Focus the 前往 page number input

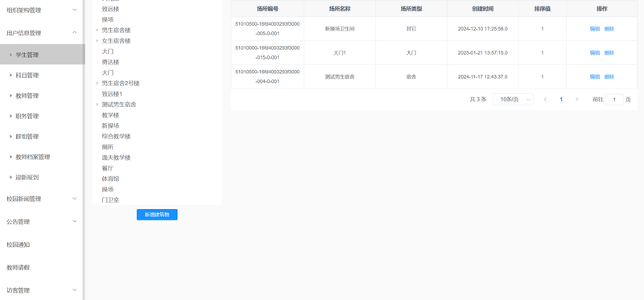pos(614,99)
